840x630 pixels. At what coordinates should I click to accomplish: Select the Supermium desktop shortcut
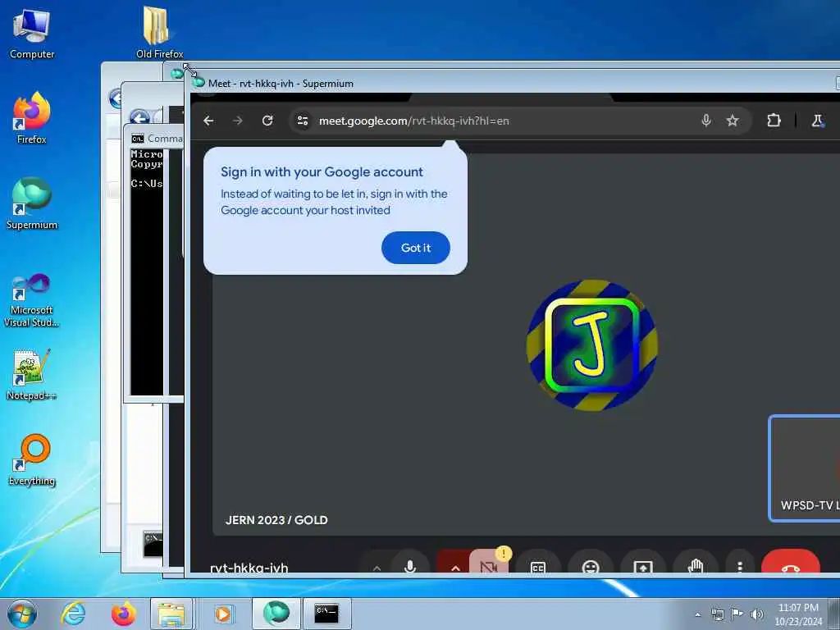click(x=32, y=203)
